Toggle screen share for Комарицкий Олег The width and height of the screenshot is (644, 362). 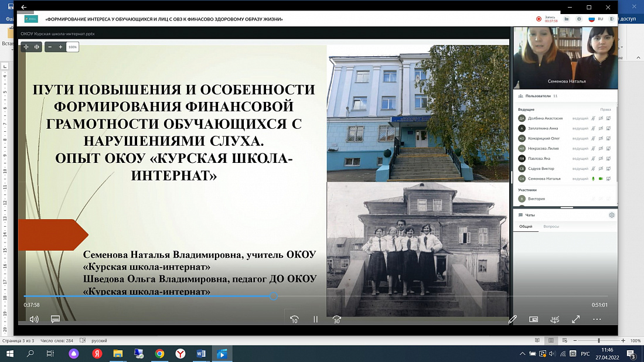coord(609,138)
